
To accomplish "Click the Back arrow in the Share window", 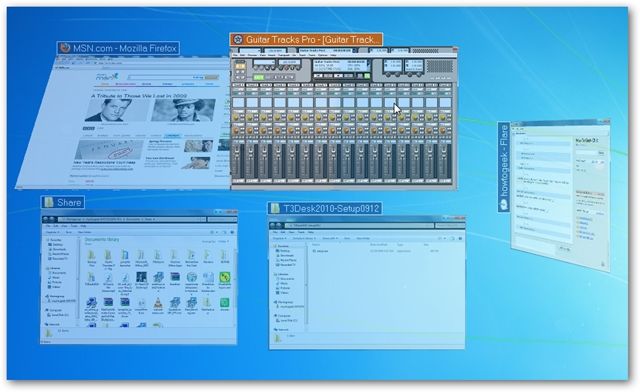I will 46,219.
